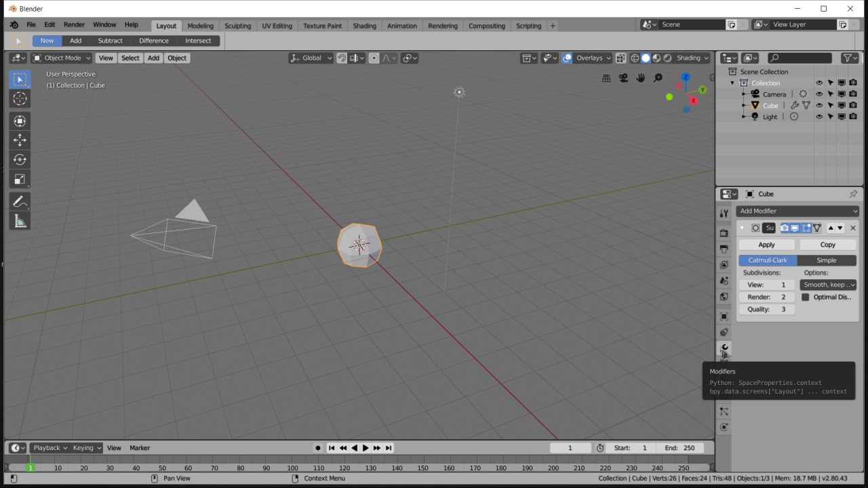This screenshot has width=868, height=488.
Task: Click the zoom view magnifier icon
Action: click(x=658, y=78)
